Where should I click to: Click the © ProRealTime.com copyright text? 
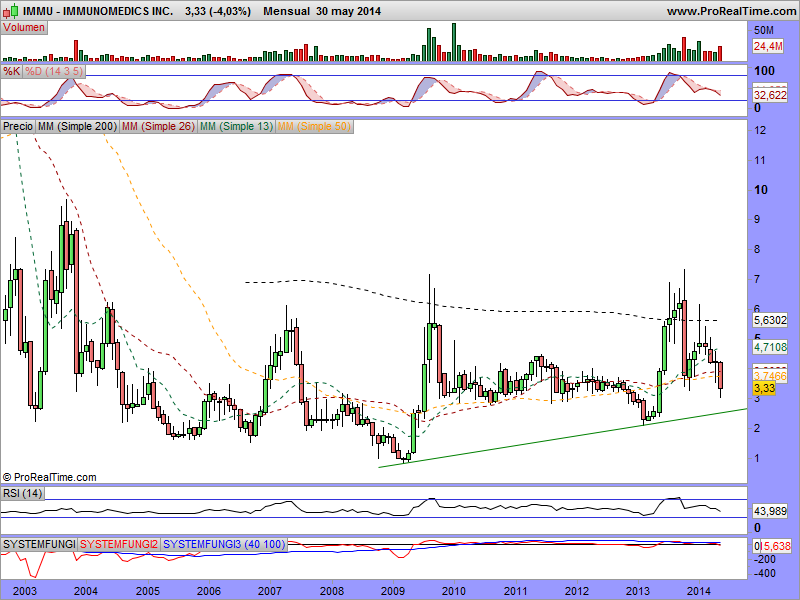(49, 478)
